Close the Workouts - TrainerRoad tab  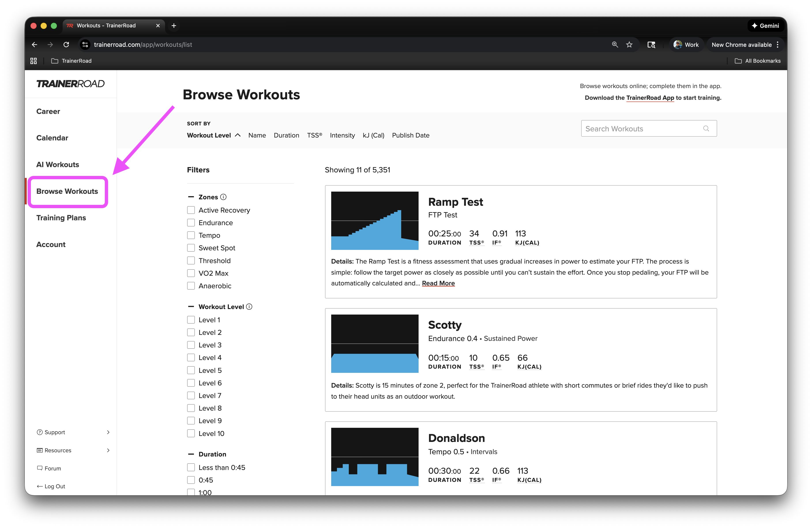(158, 26)
